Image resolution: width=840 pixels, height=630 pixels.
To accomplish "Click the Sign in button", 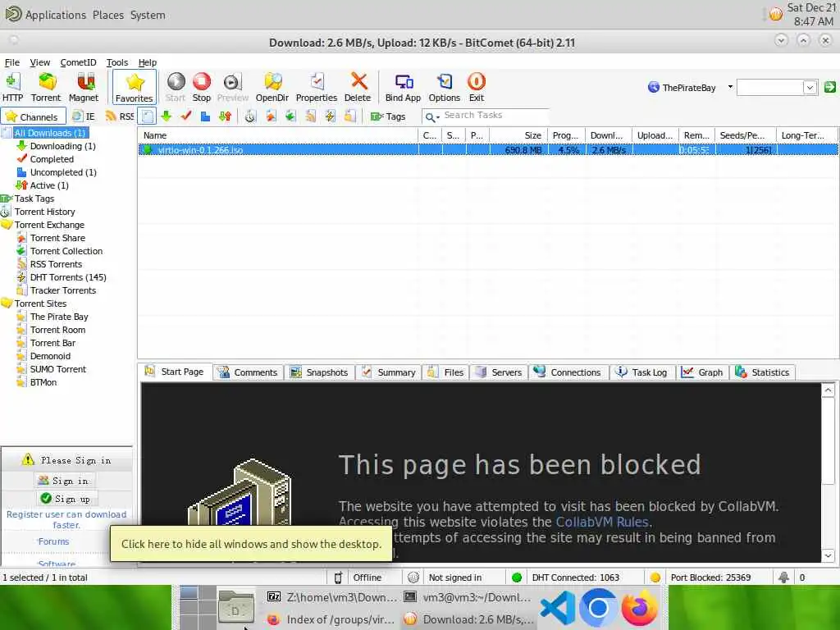I will pyautogui.click(x=64, y=481).
